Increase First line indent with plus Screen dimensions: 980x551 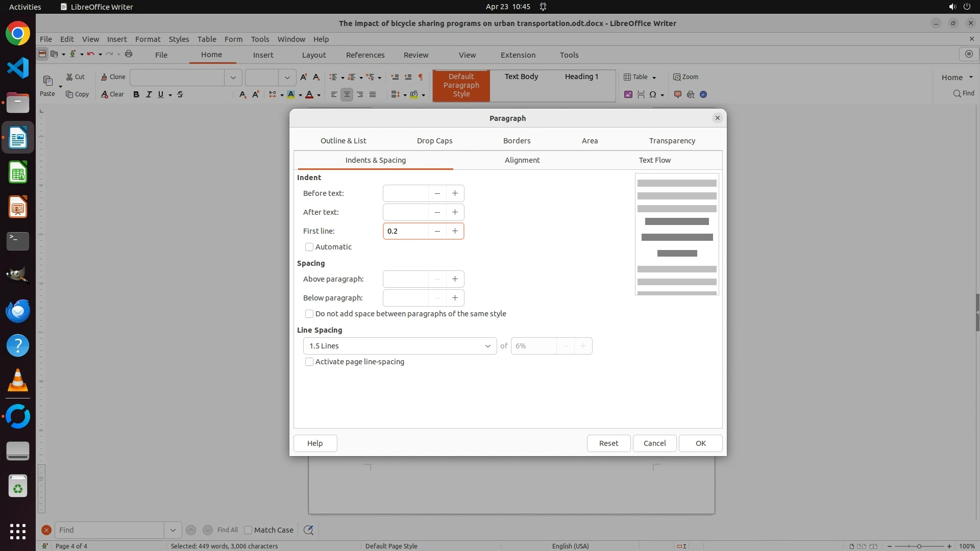(x=455, y=231)
